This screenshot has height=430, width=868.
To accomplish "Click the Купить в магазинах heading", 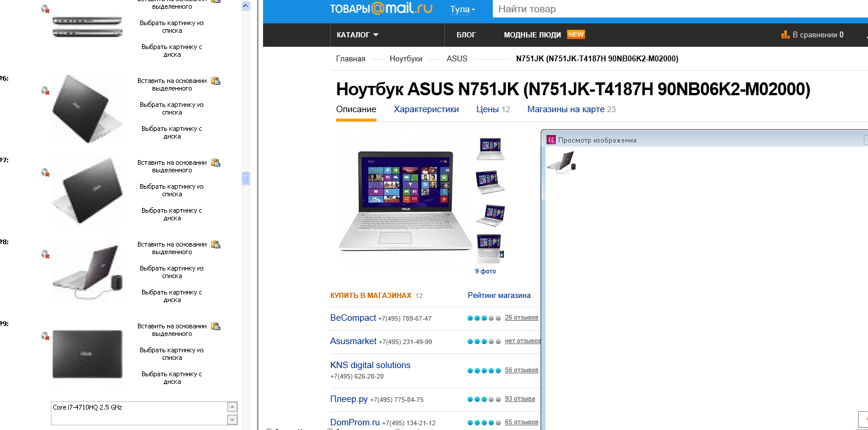I will point(371,296).
